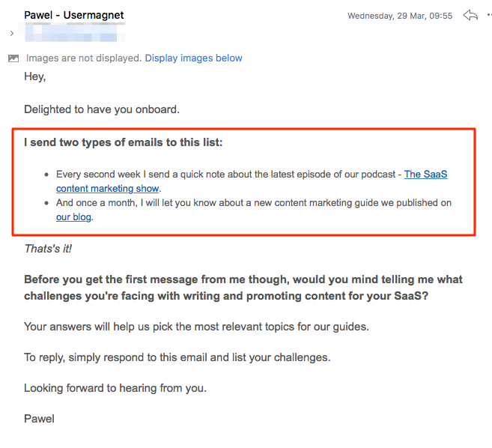Click the Looking forward to hearing line
Image resolution: width=492 pixels, height=448 pixels.
click(x=115, y=388)
